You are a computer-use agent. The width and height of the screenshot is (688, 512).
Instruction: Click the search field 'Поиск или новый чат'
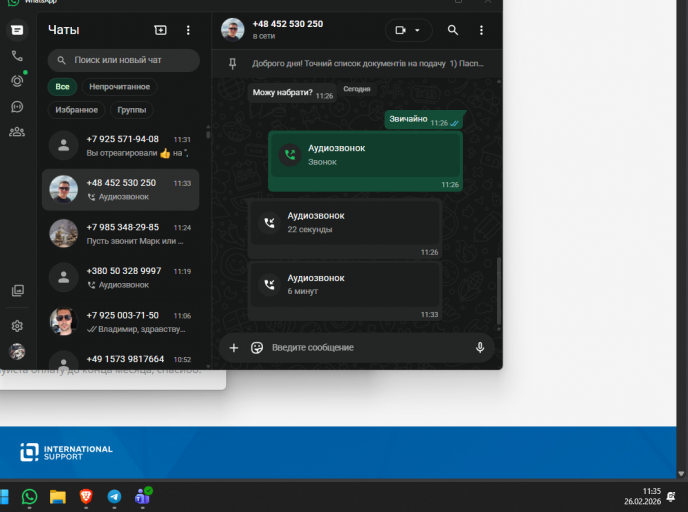[124, 60]
